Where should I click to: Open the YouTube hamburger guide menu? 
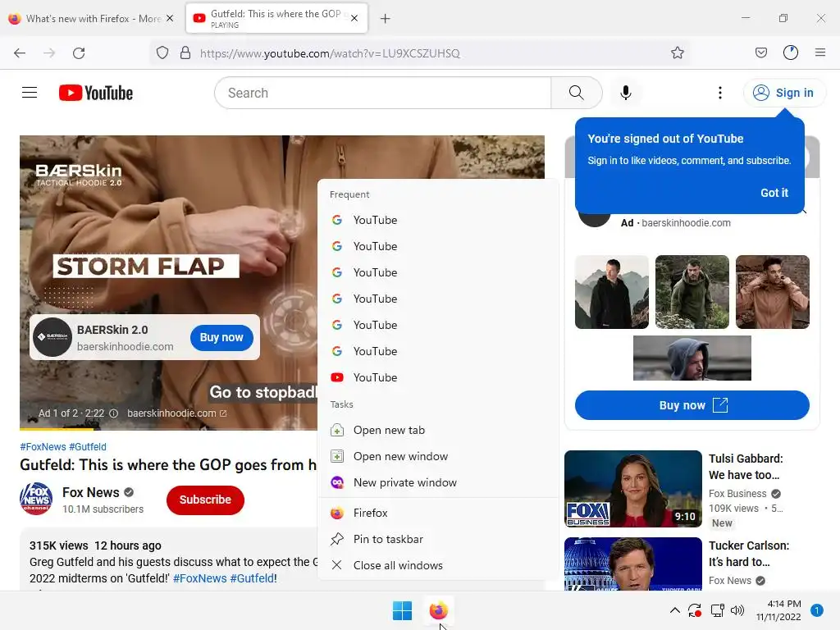tap(30, 93)
